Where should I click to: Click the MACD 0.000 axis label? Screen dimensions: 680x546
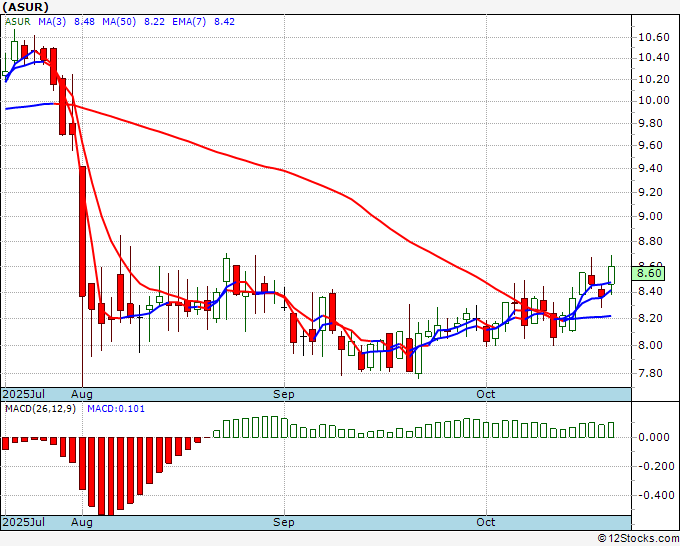click(x=654, y=437)
